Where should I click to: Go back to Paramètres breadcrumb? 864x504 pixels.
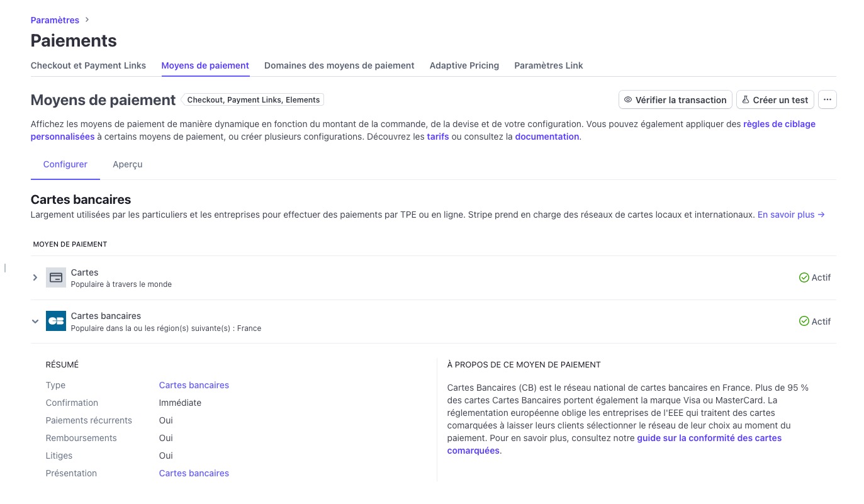55,20
